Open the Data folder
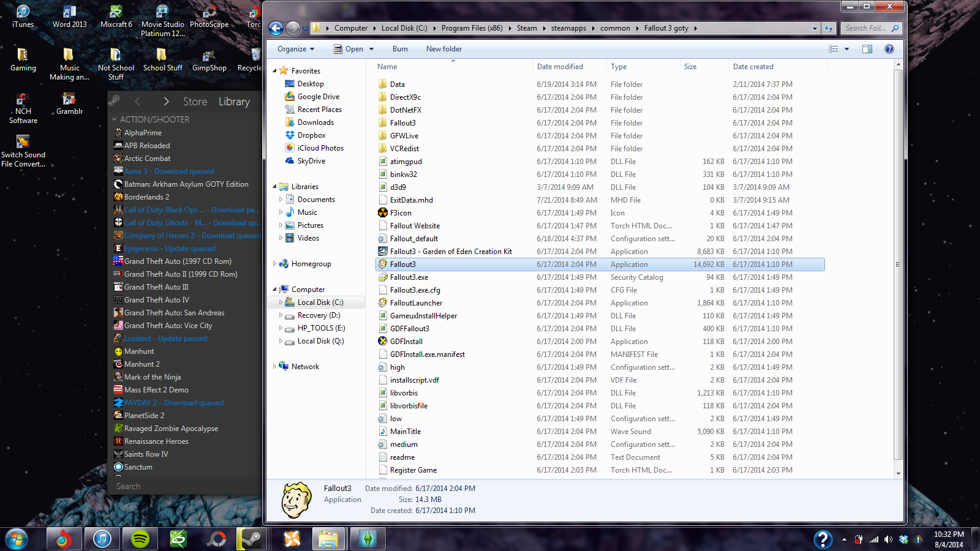Image resolution: width=980 pixels, height=551 pixels. [x=397, y=84]
